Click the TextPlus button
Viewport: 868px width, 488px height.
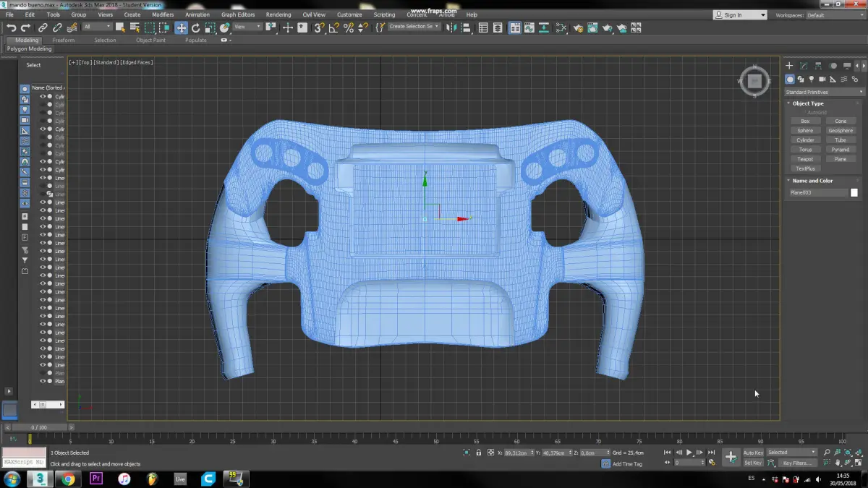pos(805,168)
